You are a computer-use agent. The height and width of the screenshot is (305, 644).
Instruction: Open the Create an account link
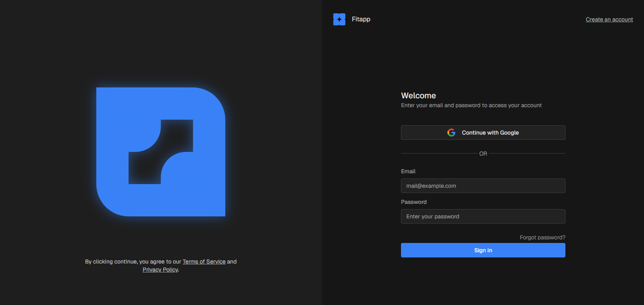609,19
